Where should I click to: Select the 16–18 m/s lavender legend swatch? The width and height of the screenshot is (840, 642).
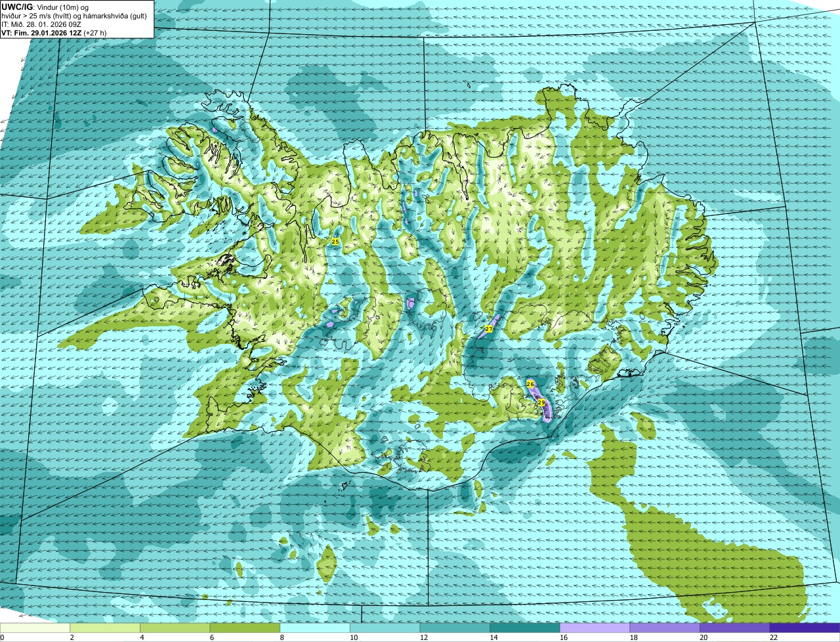pos(595,628)
